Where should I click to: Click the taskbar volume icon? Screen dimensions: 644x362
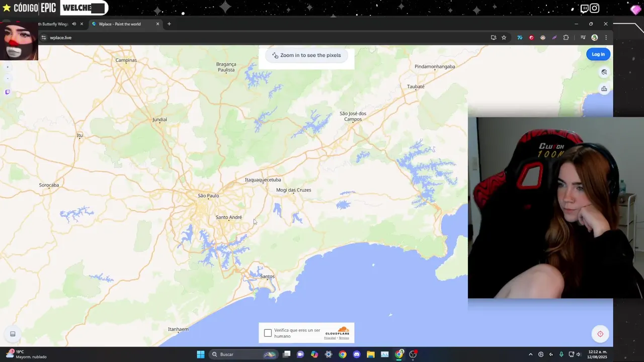click(578, 354)
